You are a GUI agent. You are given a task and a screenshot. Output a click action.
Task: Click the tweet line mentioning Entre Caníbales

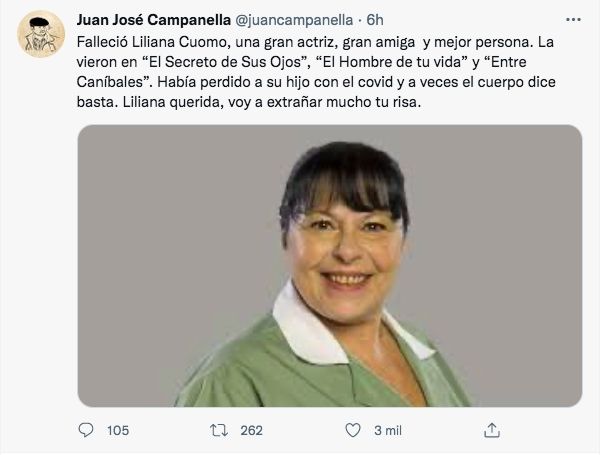[x=316, y=82]
